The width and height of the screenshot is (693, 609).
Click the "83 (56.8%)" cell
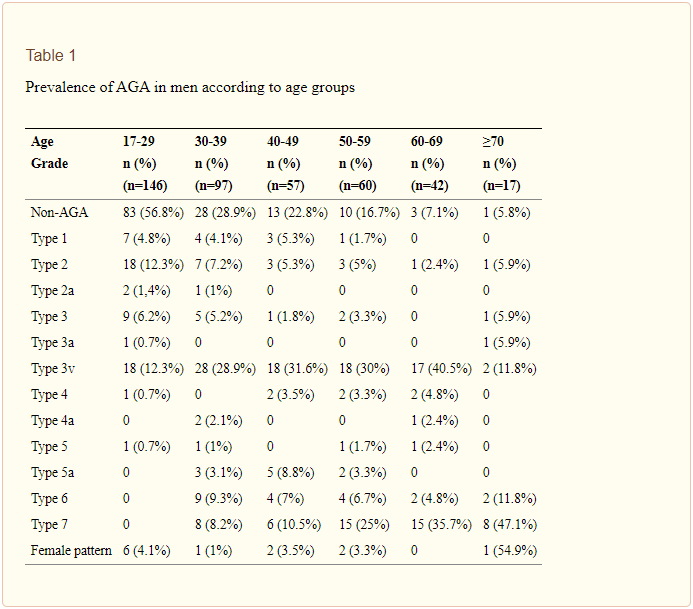tap(153, 212)
